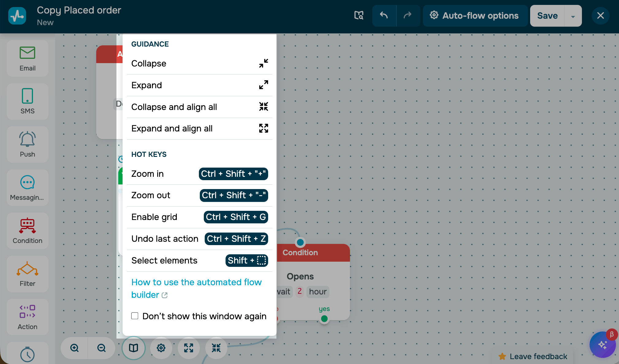This screenshot has width=619, height=364.
Task: Pick the Push notification block
Action: point(28,144)
